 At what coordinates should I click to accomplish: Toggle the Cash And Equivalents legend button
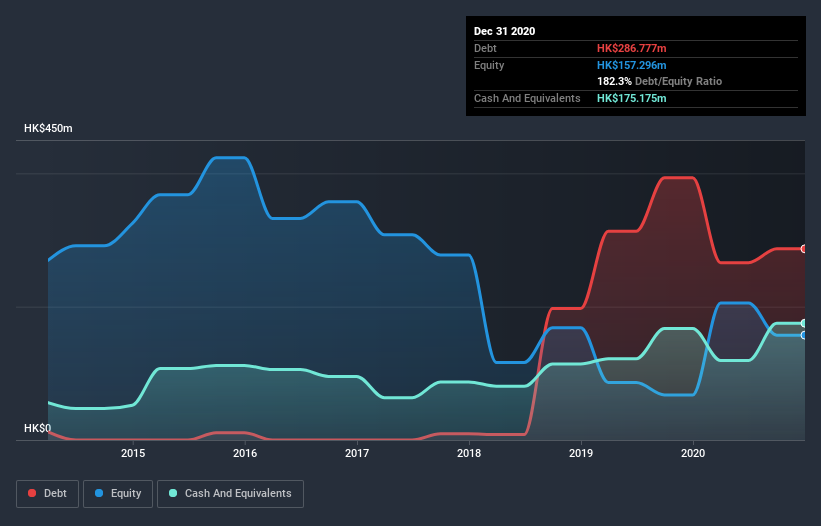coord(230,494)
